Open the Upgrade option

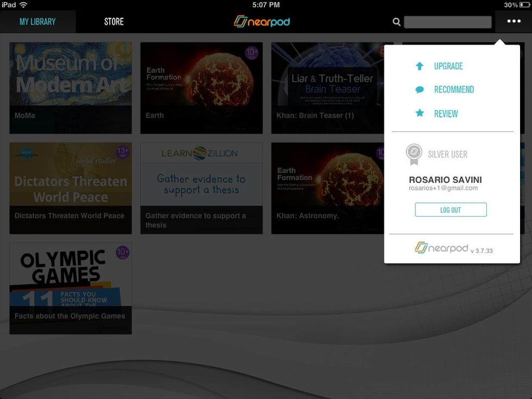(x=449, y=66)
